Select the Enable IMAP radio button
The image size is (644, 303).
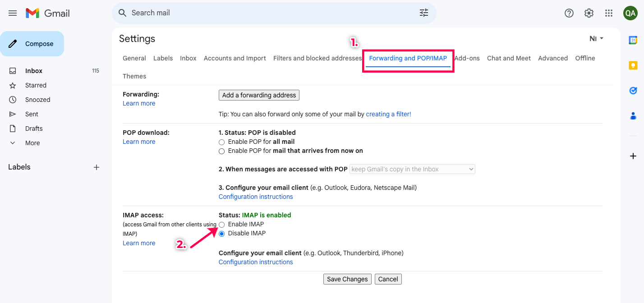pyautogui.click(x=221, y=225)
